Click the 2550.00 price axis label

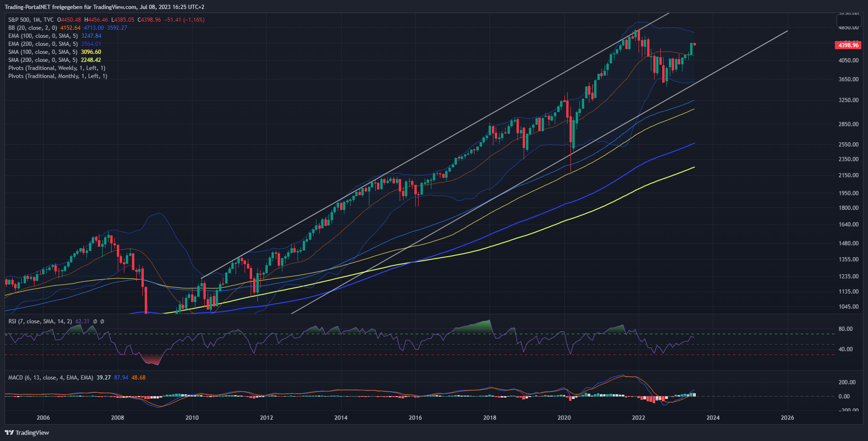point(849,145)
